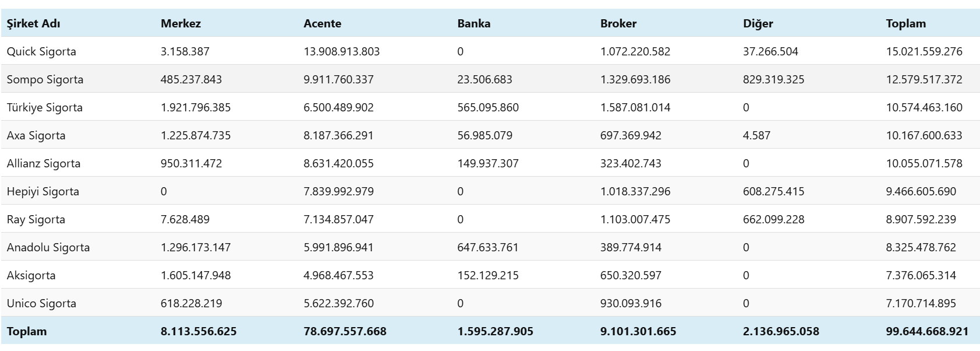Select Quick Sigorta's Acente value 13.908.913.803

click(x=341, y=51)
